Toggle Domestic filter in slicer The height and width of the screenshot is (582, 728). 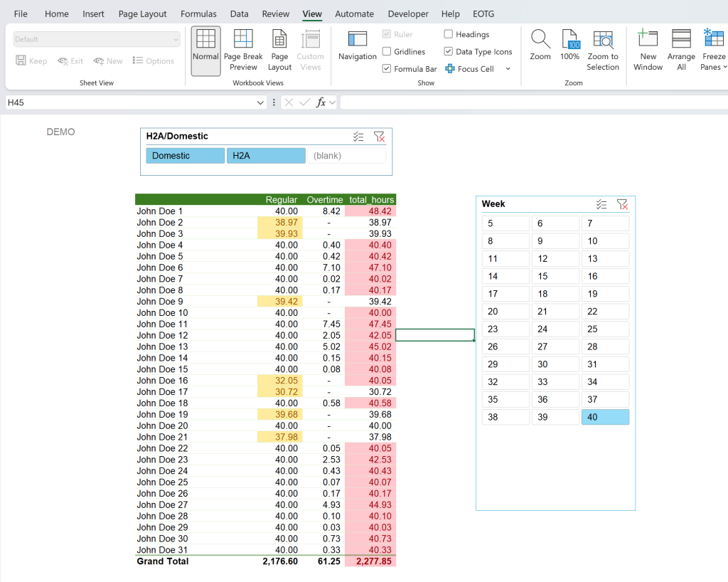186,156
